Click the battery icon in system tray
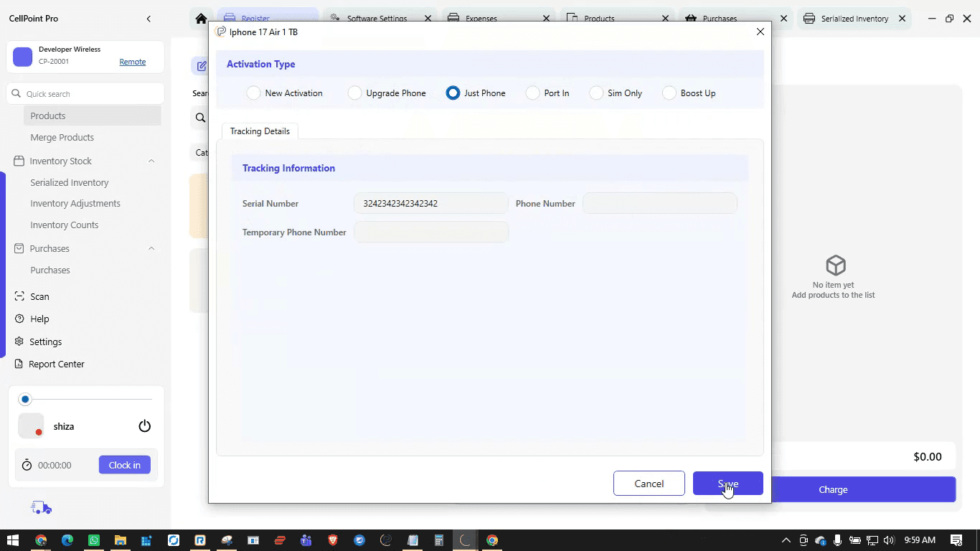This screenshot has width=980, height=551. [x=855, y=540]
